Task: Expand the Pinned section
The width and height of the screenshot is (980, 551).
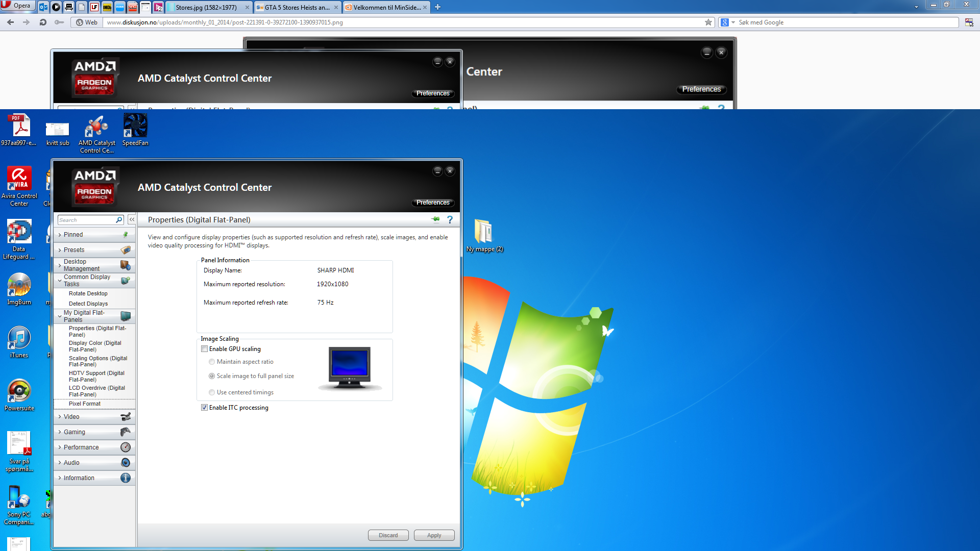Action: (x=94, y=235)
